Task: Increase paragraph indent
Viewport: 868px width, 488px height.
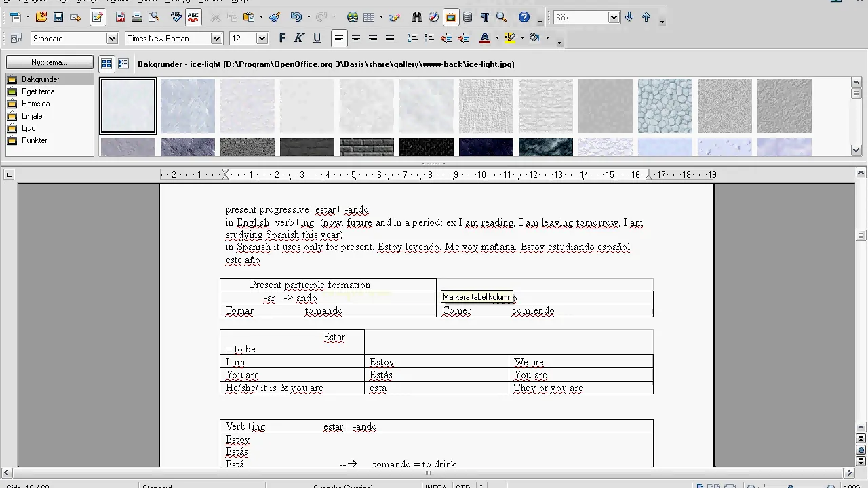Action: point(463,39)
